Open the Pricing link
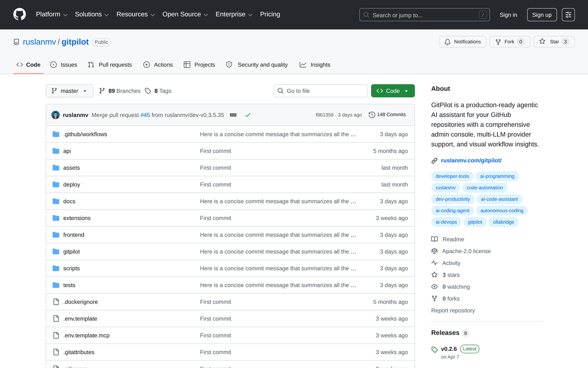Screen dimensions: 588x368 pyautogui.click(x=270, y=15)
